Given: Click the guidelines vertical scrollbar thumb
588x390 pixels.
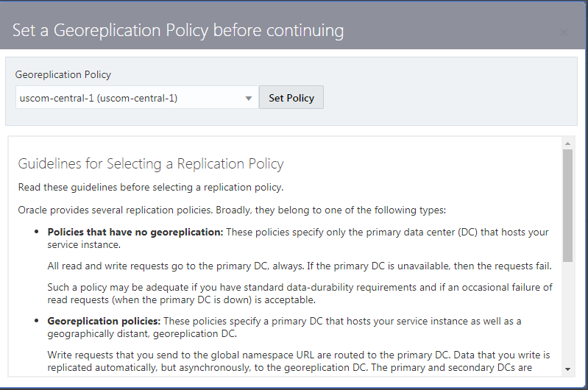Looking at the screenshot, I should click(567, 205).
